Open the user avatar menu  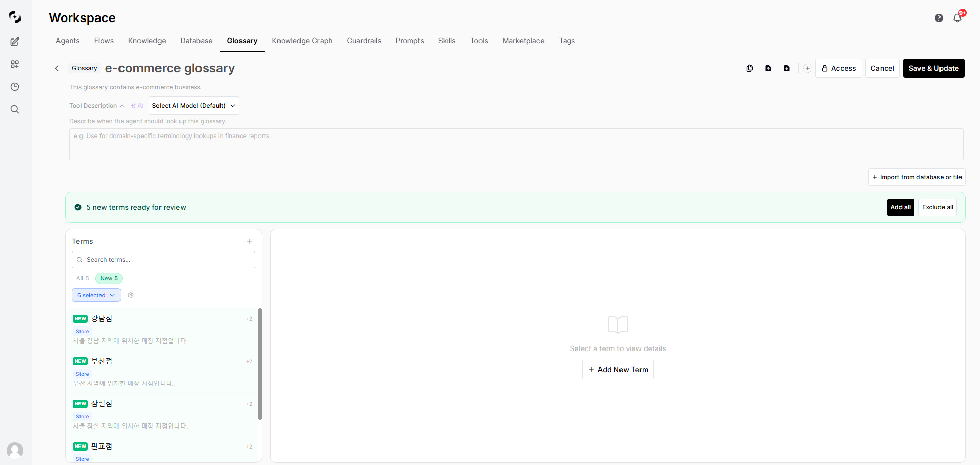coord(15,451)
